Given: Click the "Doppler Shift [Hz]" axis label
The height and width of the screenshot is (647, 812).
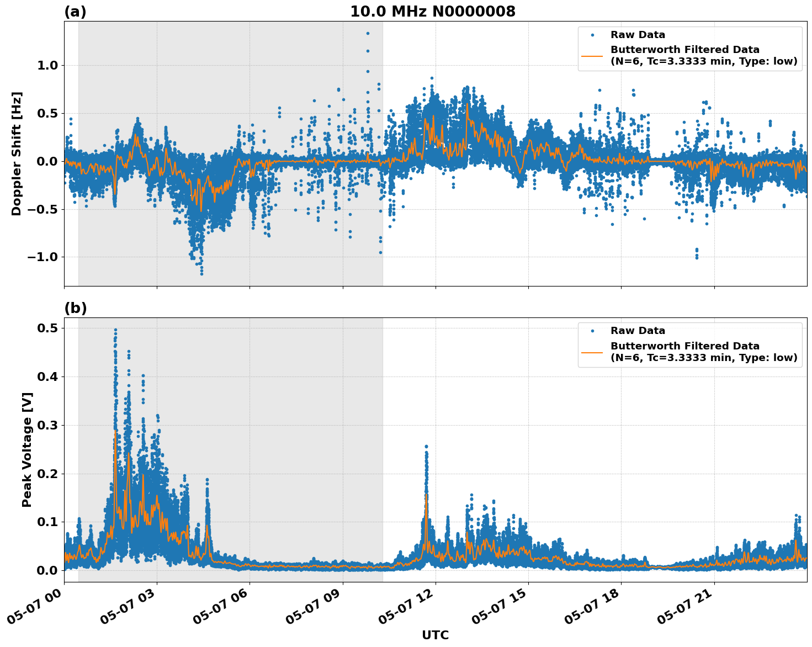Looking at the screenshot, I should tap(17, 153).
